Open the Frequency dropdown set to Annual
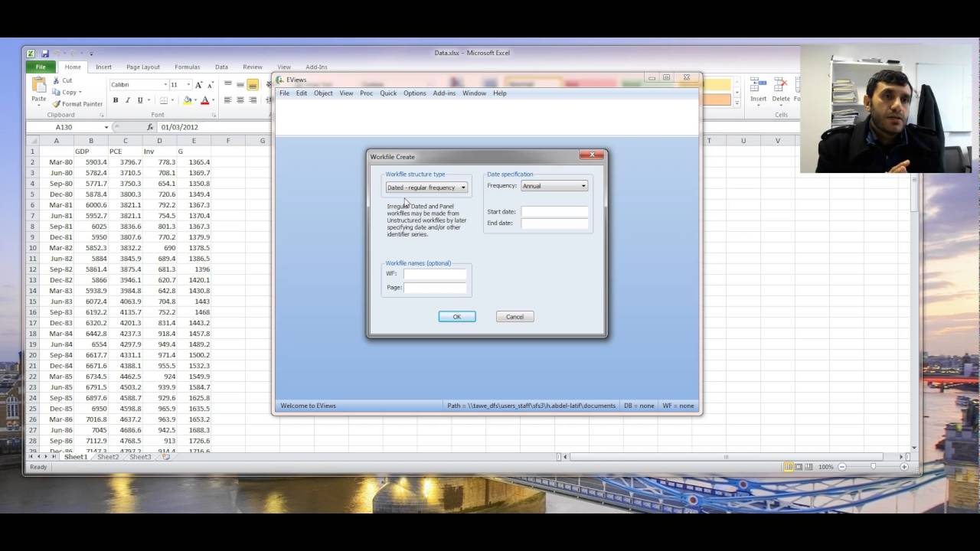The width and height of the screenshot is (980, 551). (x=554, y=186)
